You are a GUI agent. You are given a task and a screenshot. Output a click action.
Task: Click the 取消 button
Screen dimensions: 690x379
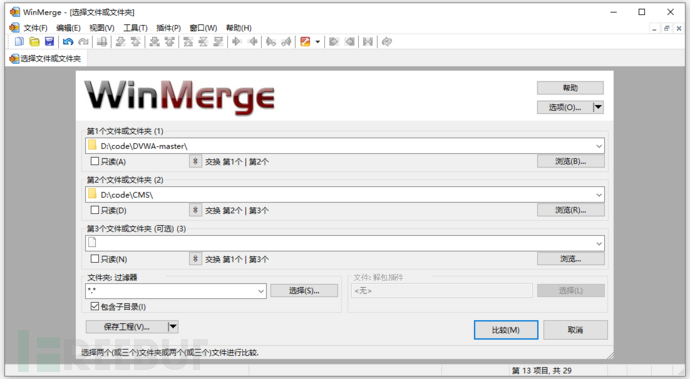[575, 330]
